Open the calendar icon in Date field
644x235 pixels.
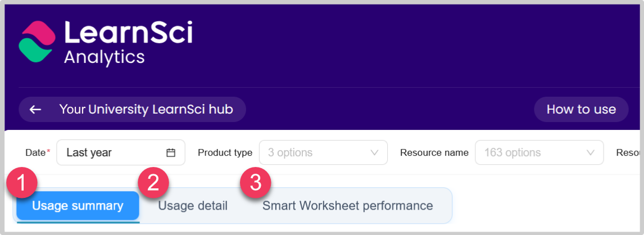171,152
